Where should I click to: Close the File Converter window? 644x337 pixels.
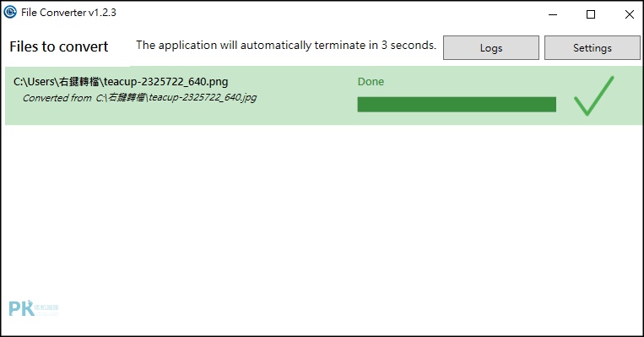tap(629, 14)
